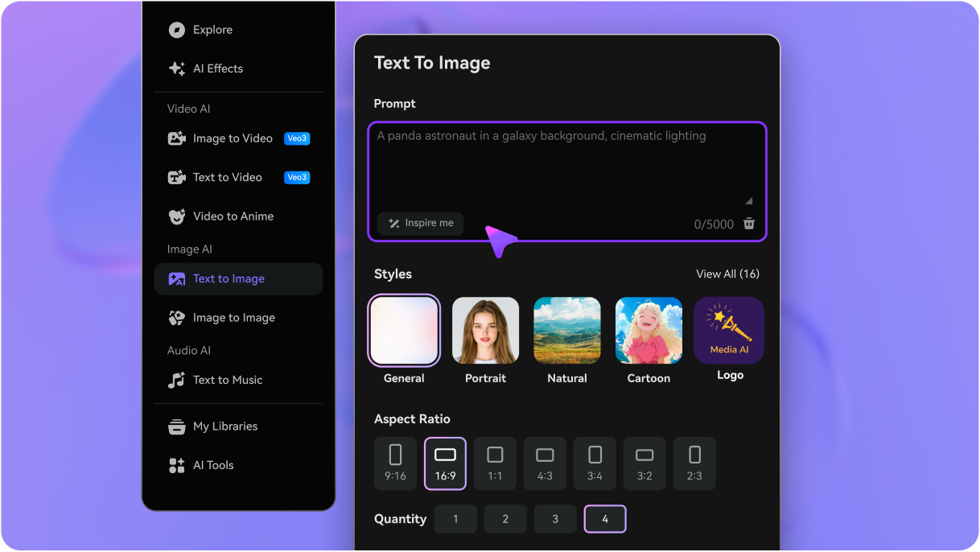Click the trash icon to clear prompt
This screenshot has height=552, width=980.
coord(748,224)
